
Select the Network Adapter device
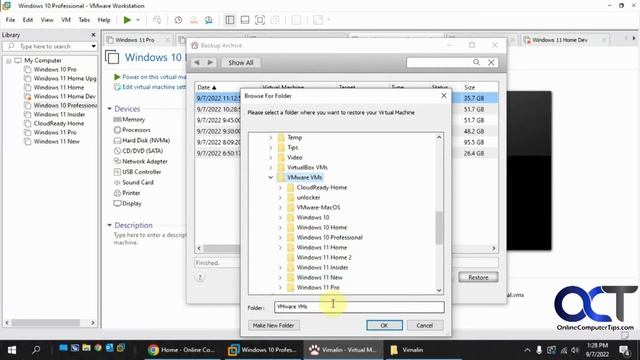[145, 161]
